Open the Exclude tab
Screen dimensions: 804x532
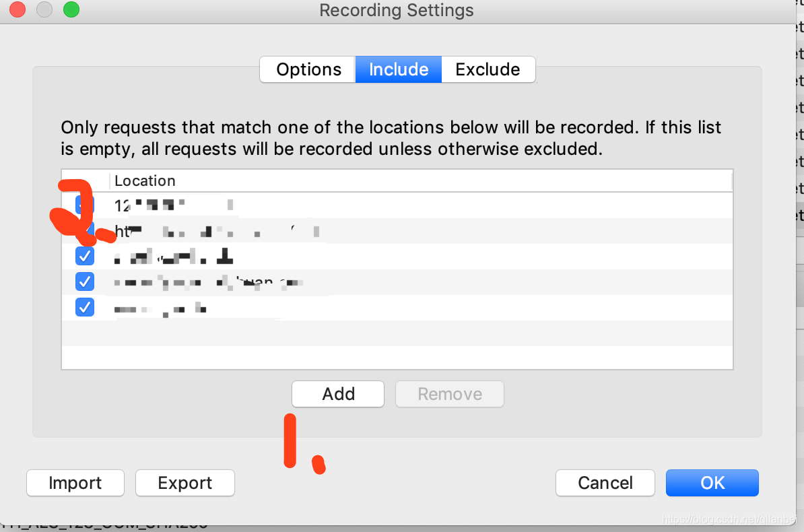[488, 69]
